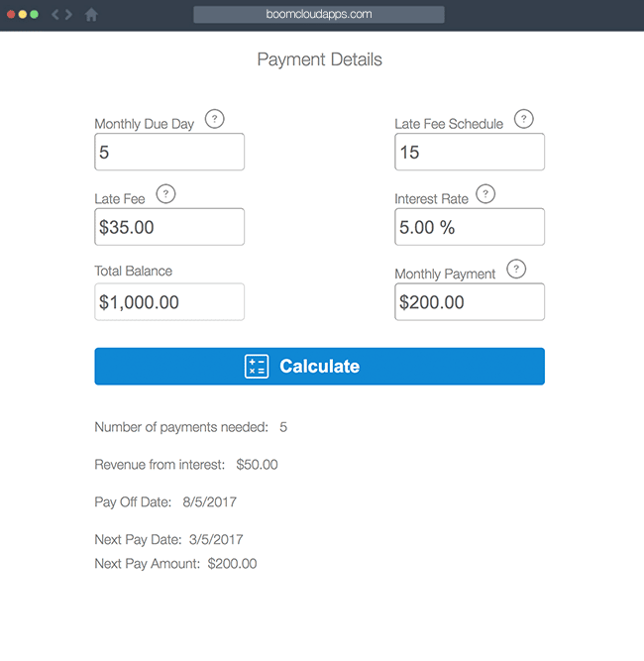
Task: Click the Calculate button label
Action: [319, 367]
